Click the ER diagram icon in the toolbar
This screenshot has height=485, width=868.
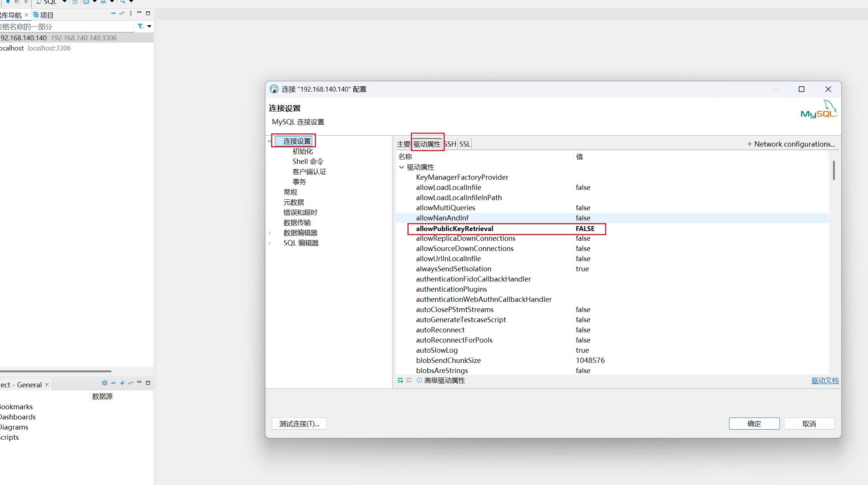(103, 2)
